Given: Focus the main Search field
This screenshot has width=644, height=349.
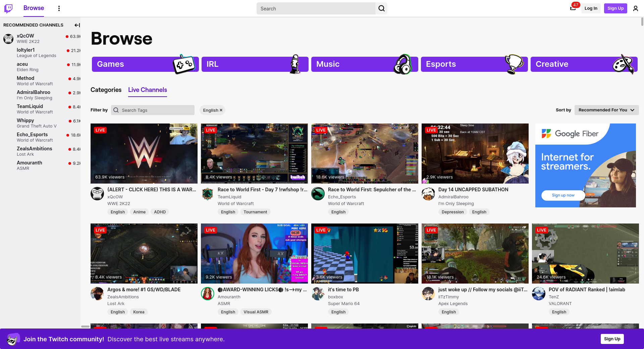Looking at the screenshot, I should [x=316, y=8].
